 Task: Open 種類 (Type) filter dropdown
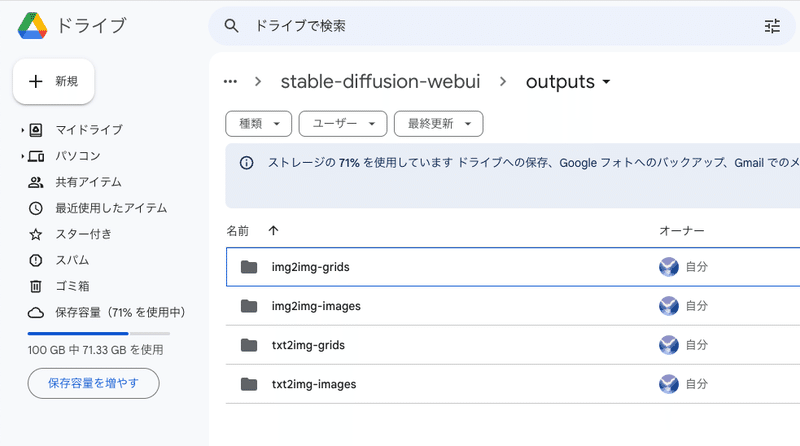(259, 124)
